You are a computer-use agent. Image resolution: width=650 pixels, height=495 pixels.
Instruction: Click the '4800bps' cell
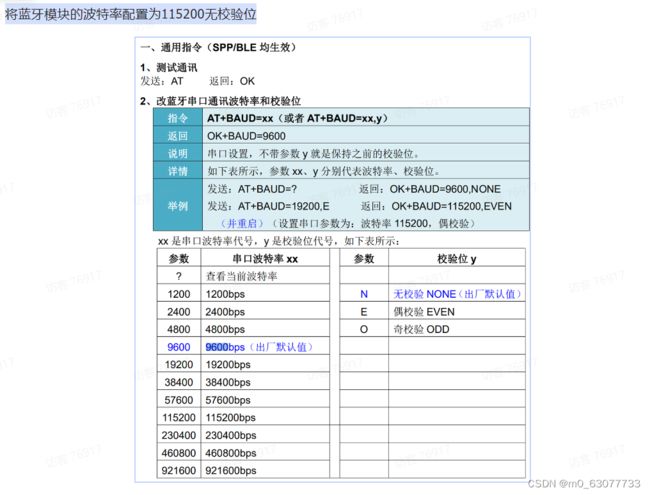[265, 329]
